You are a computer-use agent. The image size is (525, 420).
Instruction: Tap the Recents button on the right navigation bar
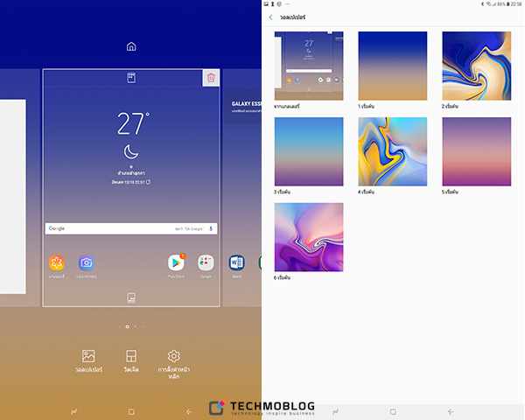pos(335,411)
